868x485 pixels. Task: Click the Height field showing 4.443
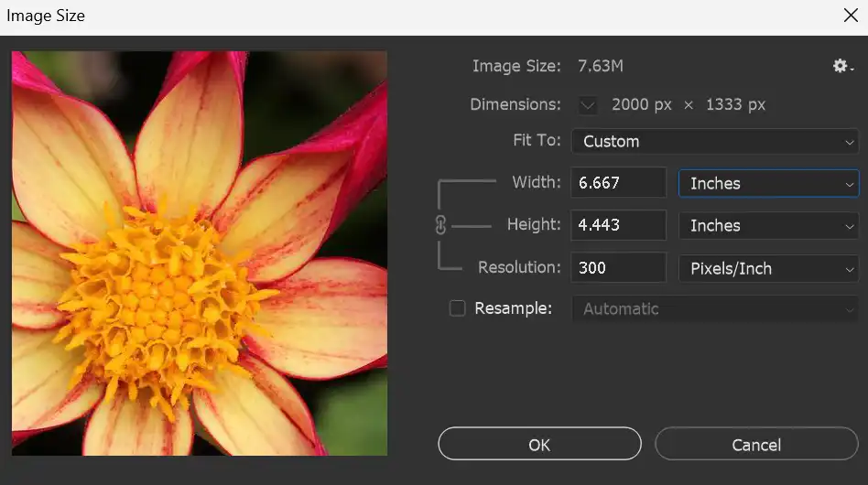(618, 225)
